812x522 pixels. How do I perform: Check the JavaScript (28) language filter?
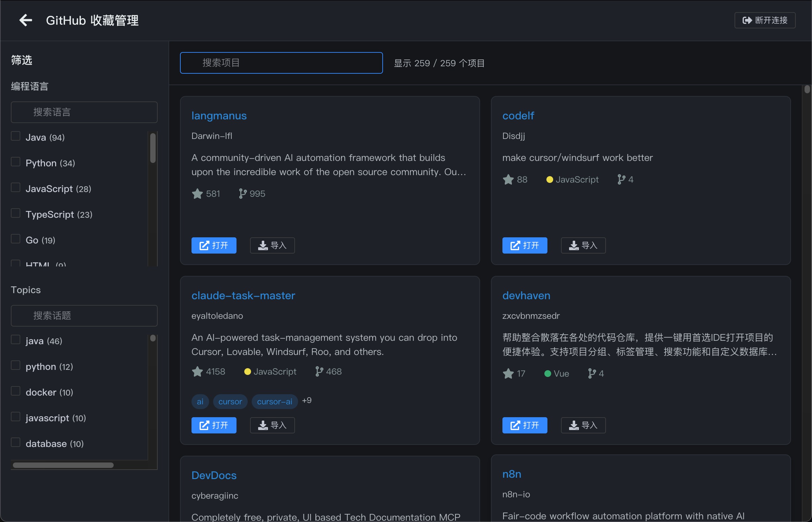point(16,187)
